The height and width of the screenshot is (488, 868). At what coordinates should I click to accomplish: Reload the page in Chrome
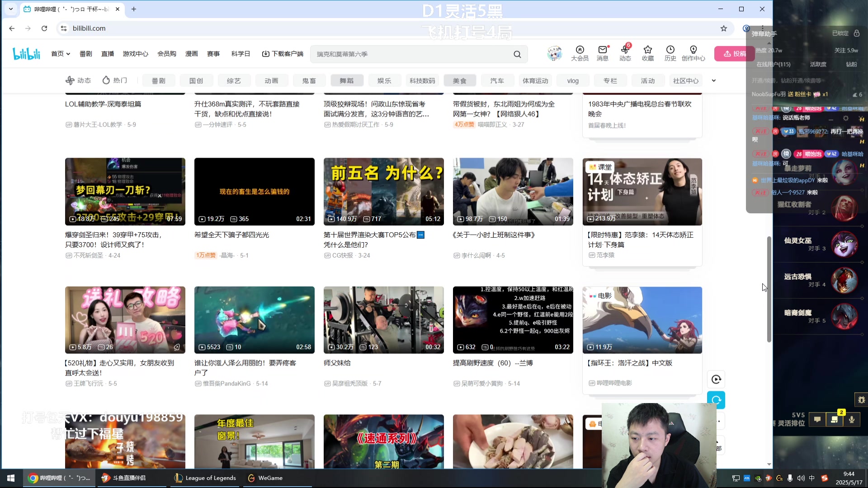coord(44,28)
